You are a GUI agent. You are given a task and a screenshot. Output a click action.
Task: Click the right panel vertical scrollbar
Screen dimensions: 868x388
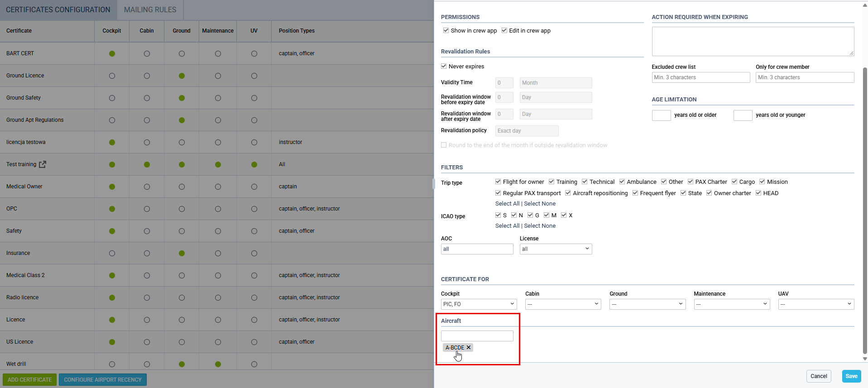865,211
